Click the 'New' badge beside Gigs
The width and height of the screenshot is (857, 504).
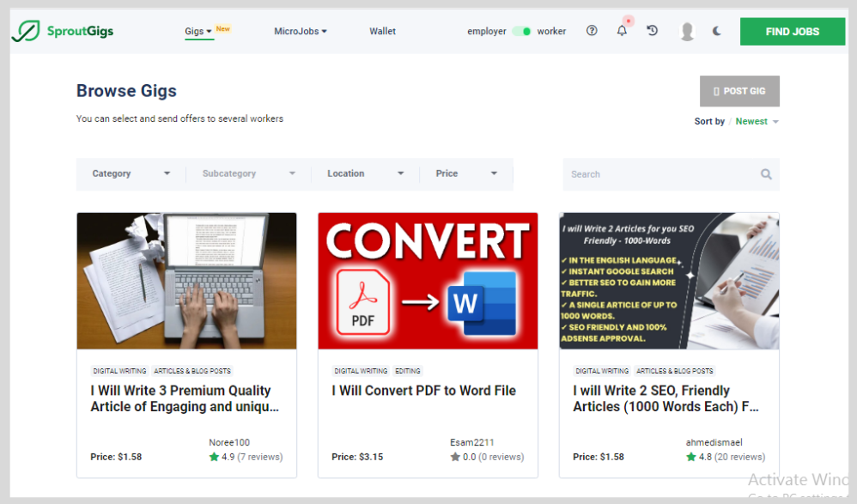pos(223,28)
